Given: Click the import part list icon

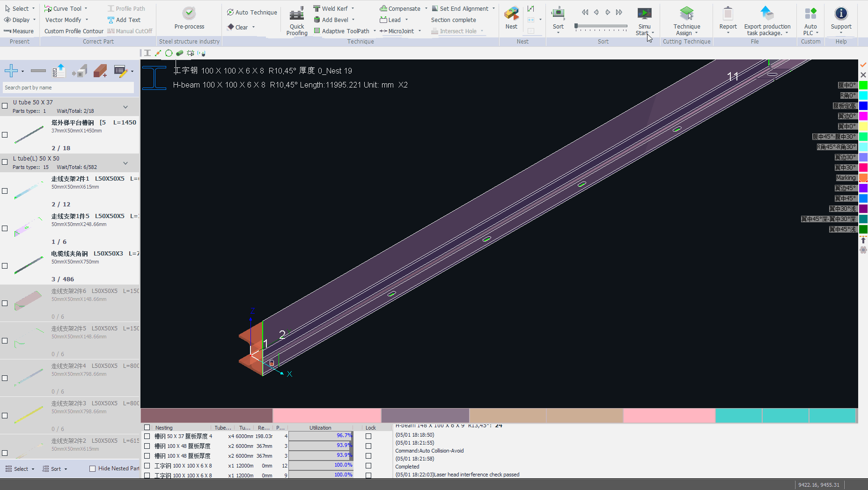Looking at the screenshot, I should [59, 71].
